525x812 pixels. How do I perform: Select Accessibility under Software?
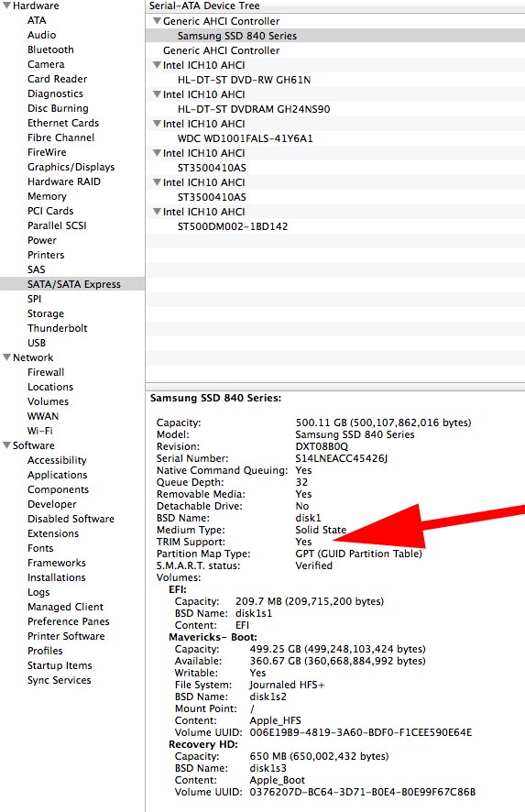57,460
